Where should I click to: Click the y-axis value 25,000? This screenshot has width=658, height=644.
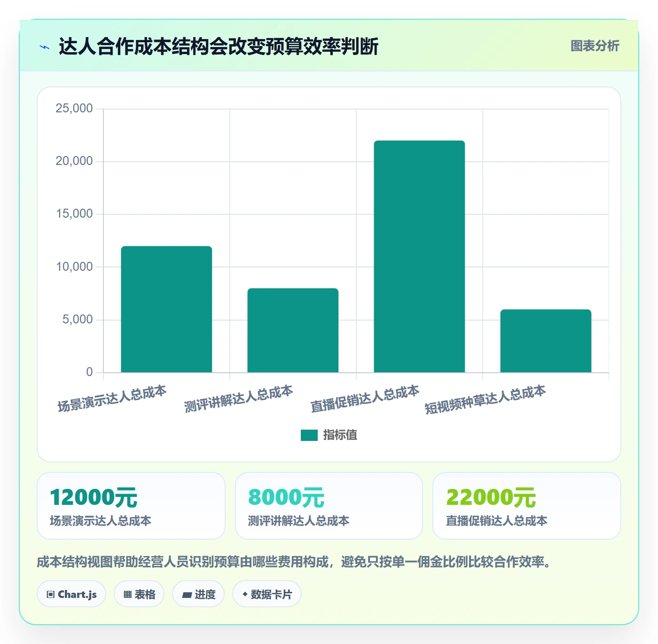[74, 109]
